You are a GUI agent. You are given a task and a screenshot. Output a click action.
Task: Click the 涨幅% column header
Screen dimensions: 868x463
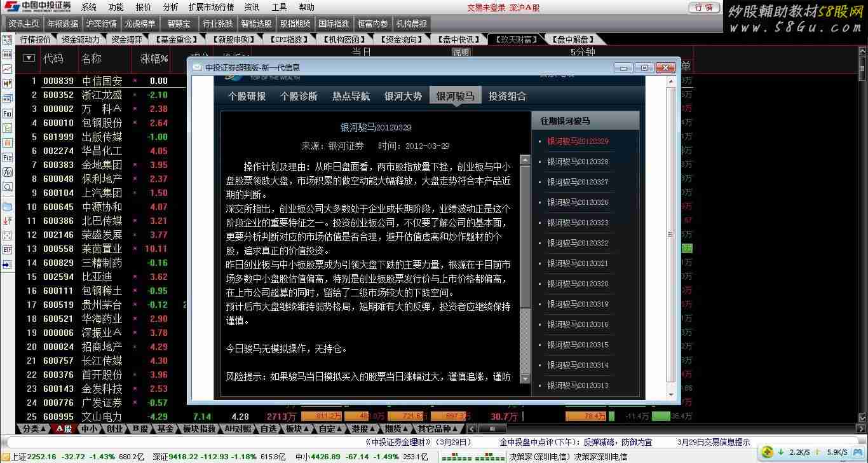154,59
